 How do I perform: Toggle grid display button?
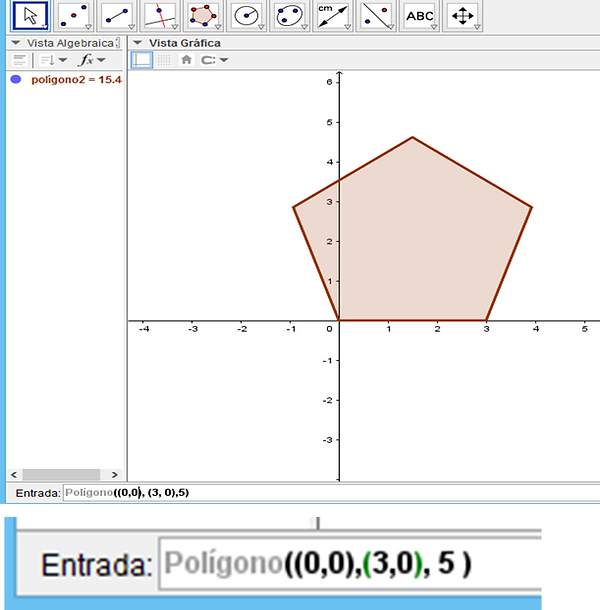[164, 60]
